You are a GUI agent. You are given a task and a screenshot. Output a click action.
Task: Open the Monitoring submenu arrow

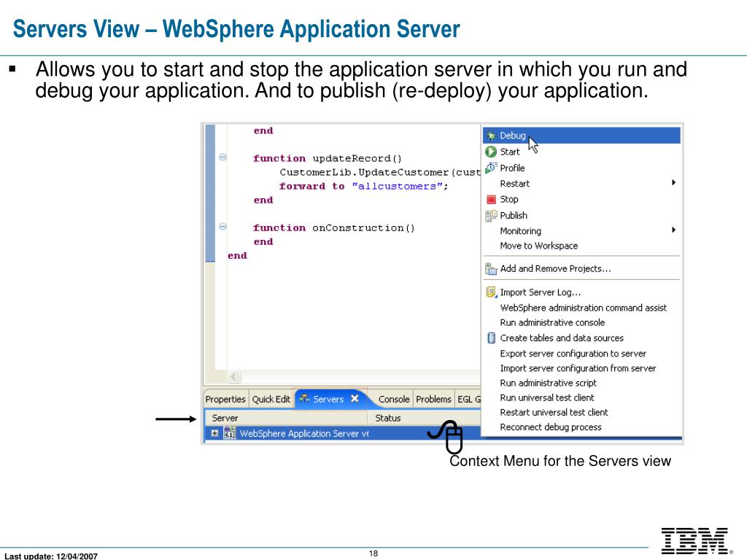tap(673, 230)
